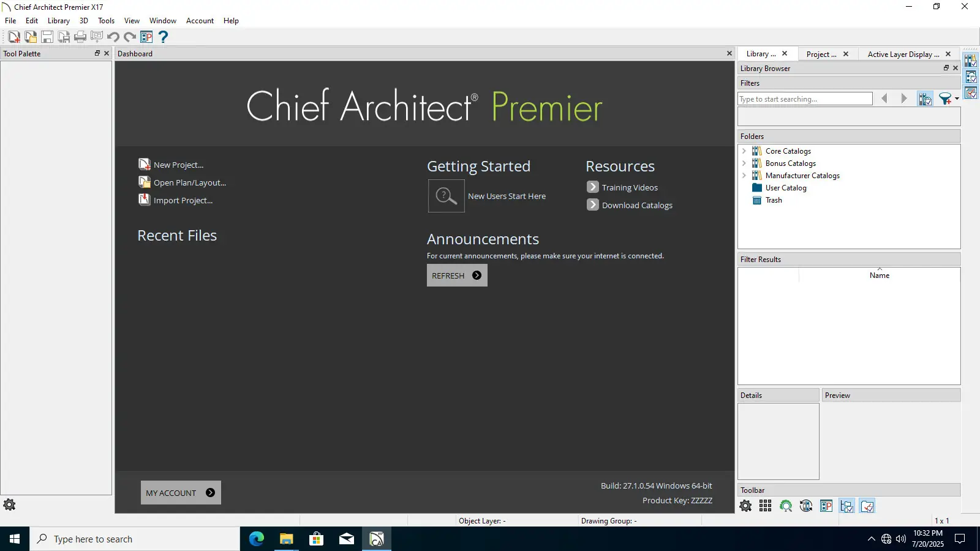Open the Edit menu
This screenshot has width=980, height=551.
point(32,21)
